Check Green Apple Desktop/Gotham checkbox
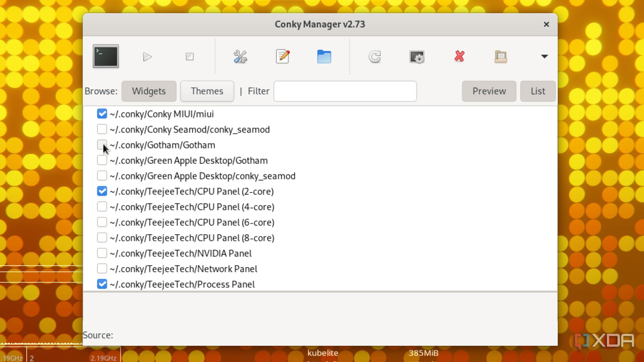This screenshot has width=644, height=362. [x=102, y=160]
